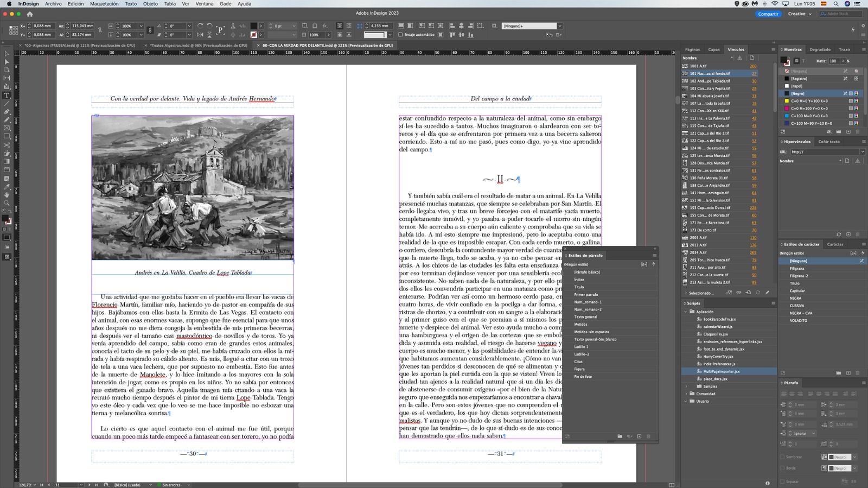This screenshot has width=868, height=488.
Task: Enable the Separar checkbox in Párrafo panel
Action: (x=782, y=481)
